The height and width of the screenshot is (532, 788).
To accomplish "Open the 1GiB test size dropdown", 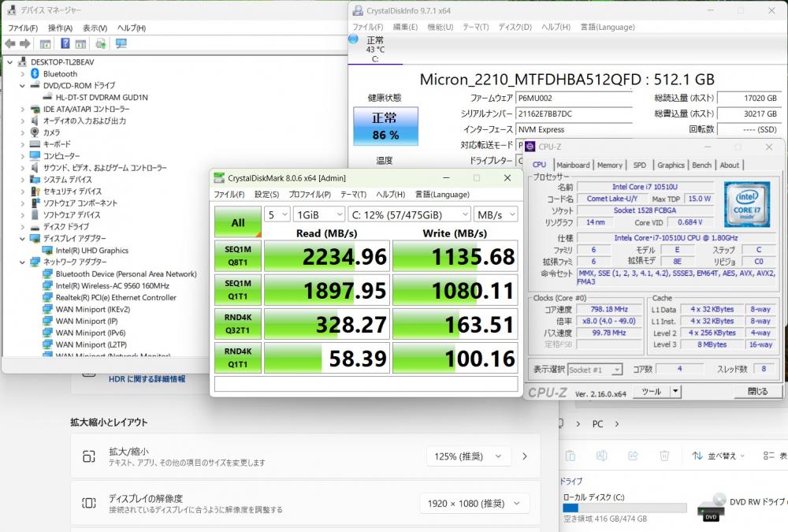I will pos(318,214).
